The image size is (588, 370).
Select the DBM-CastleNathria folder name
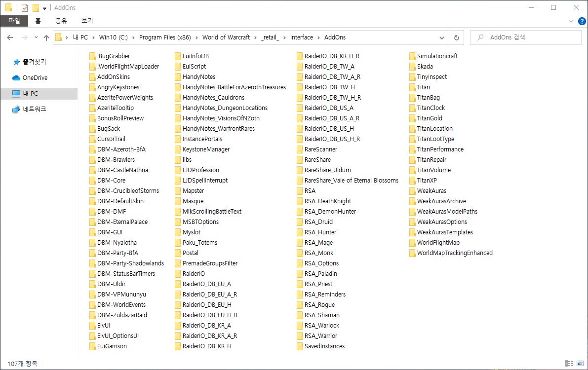[122, 170]
